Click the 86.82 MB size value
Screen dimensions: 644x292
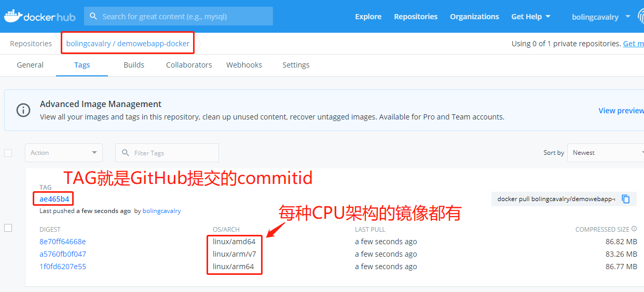tap(621, 242)
